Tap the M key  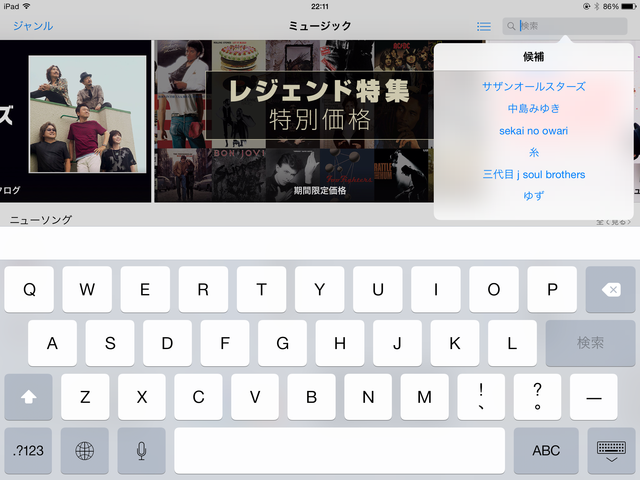click(424, 397)
